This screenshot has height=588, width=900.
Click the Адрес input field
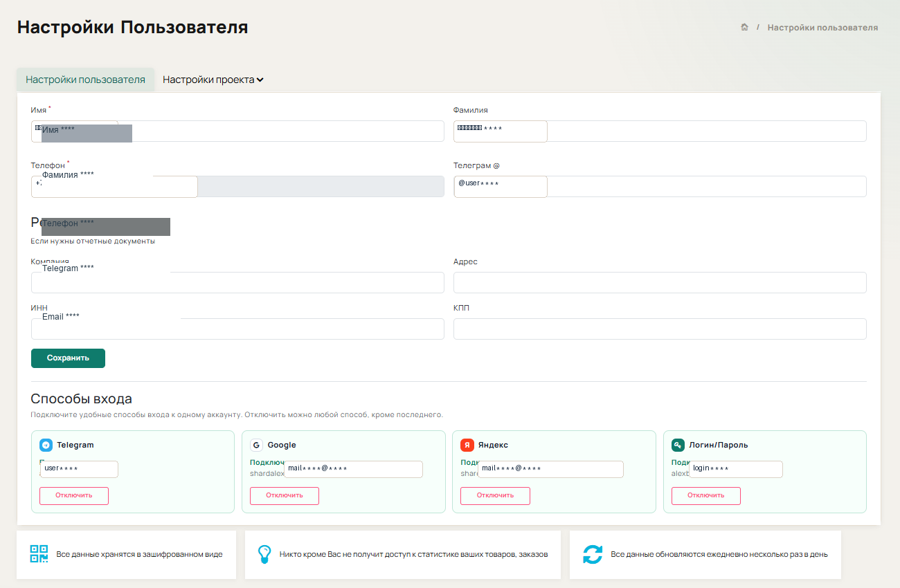(x=660, y=282)
